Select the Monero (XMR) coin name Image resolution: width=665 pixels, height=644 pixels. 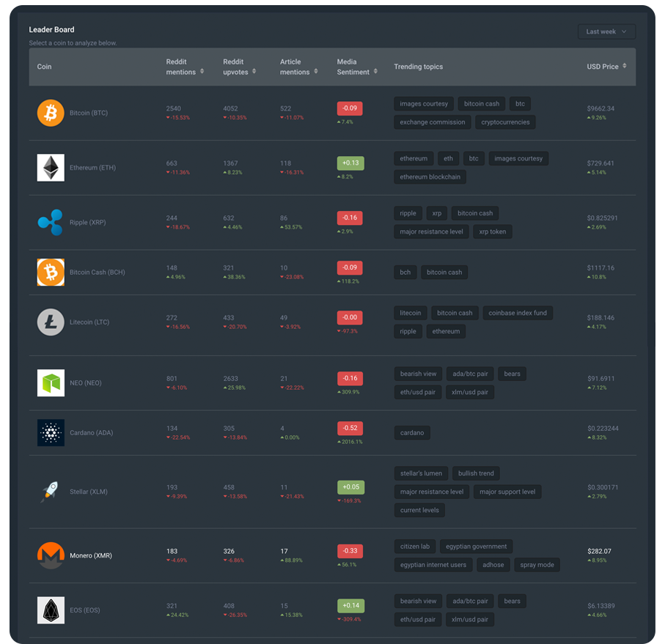tap(91, 555)
